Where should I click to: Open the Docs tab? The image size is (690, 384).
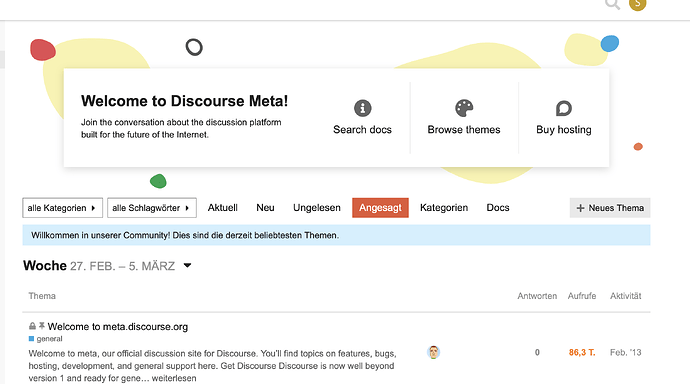498,208
